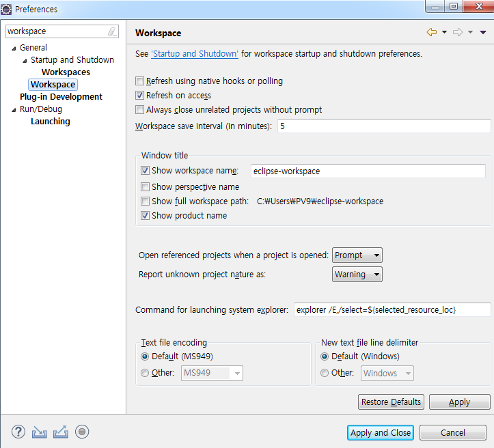Image resolution: width=494 pixels, height=448 pixels.
Task: Click the Export preferences icon
Action: (61, 432)
